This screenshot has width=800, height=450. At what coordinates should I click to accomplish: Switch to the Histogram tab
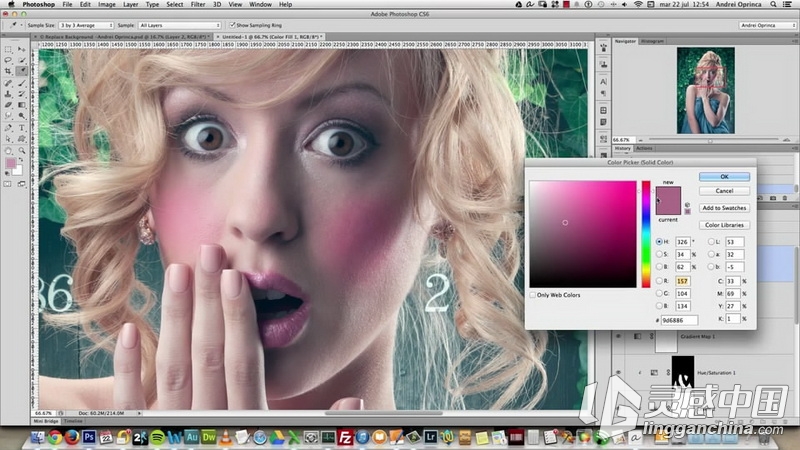click(652, 41)
